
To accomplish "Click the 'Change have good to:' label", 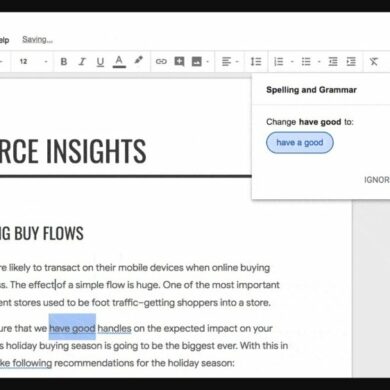I will point(310,122).
